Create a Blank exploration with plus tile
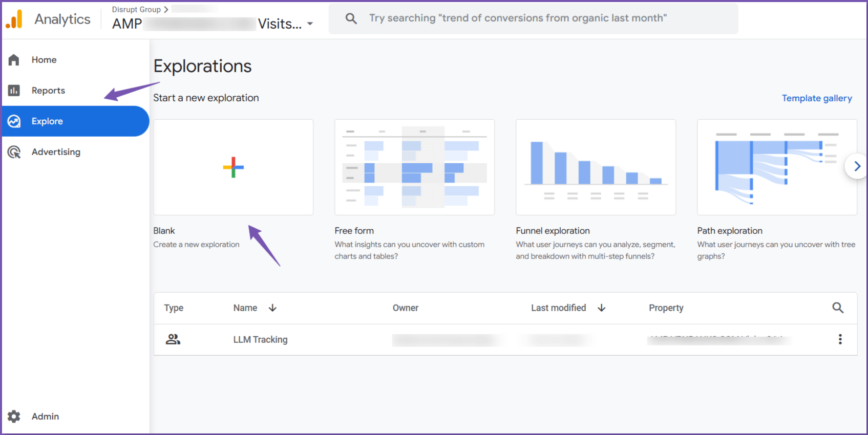868x435 pixels. pyautogui.click(x=234, y=167)
